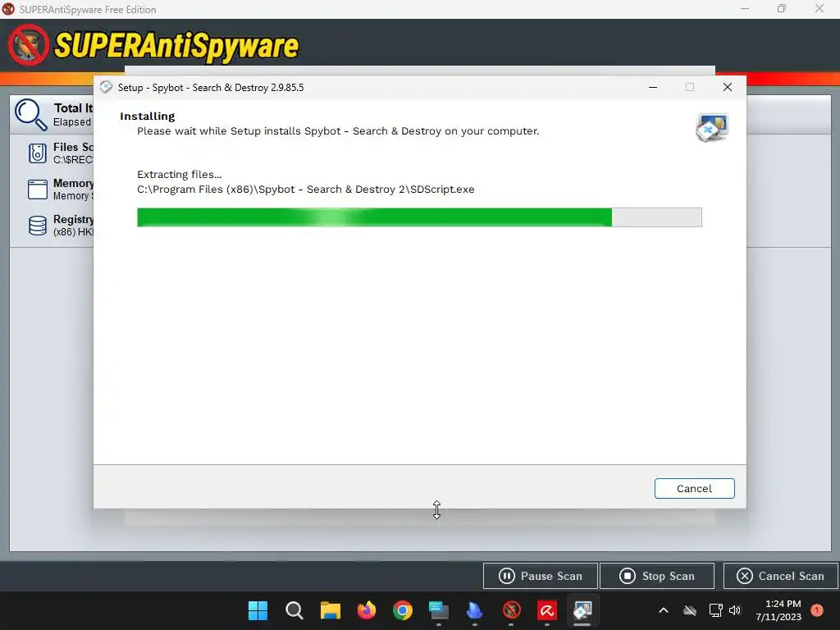Screen dimensions: 840x630
Task: Click the SUPERAntiSpyware logo icon
Action: 29,45
